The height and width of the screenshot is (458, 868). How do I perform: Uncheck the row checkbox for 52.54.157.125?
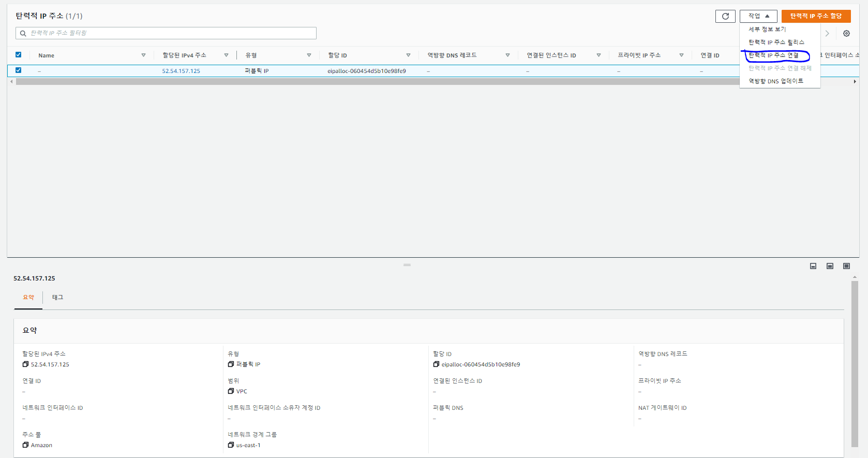[18, 70]
